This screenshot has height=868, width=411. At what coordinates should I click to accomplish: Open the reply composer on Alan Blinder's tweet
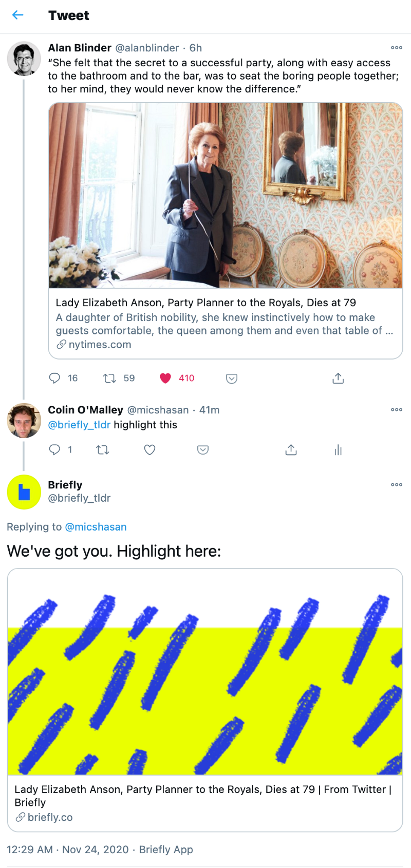point(54,378)
